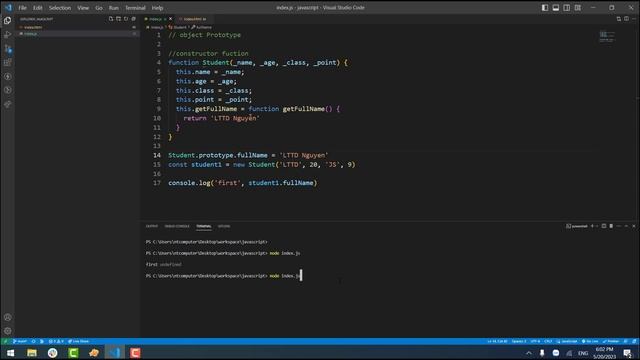Image resolution: width=640 pixels, height=360 pixels.
Task: Open the Run and Debug view
Action: pyautogui.click(x=7, y=35)
